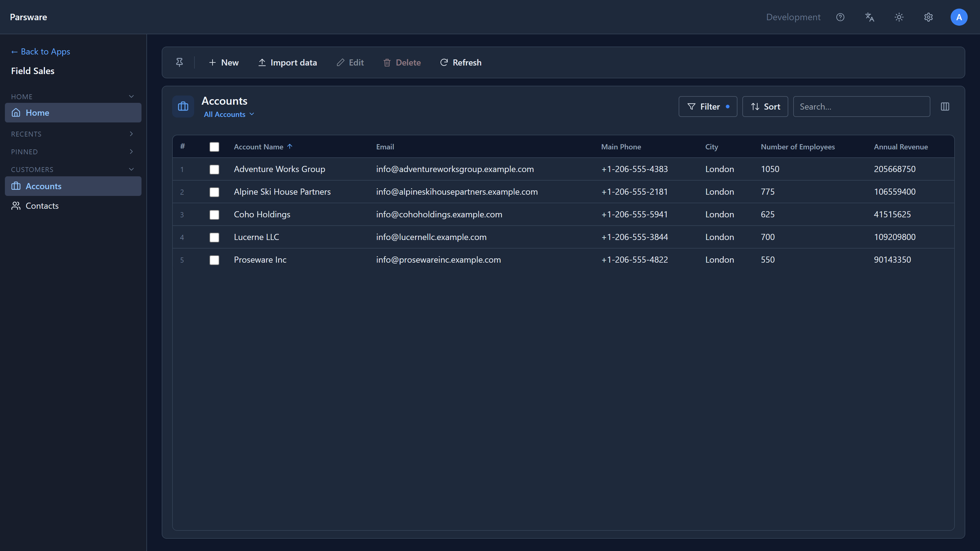Click the Edit toolbar button
Viewport: 980px width, 551px height.
click(x=350, y=62)
